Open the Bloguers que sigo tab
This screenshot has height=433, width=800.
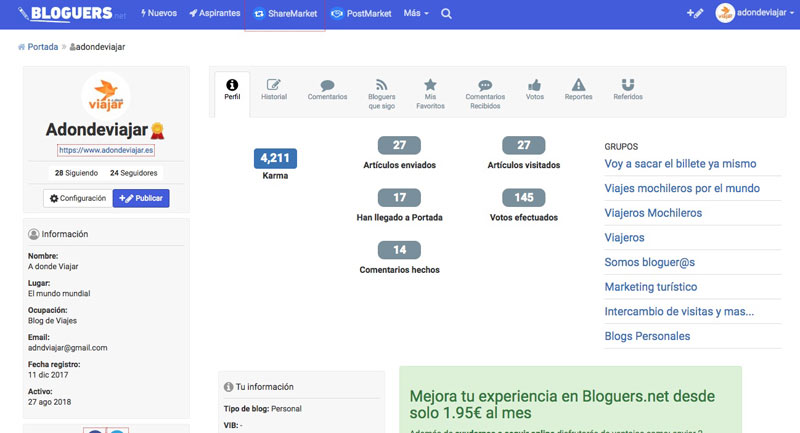pyautogui.click(x=382, y=94)
